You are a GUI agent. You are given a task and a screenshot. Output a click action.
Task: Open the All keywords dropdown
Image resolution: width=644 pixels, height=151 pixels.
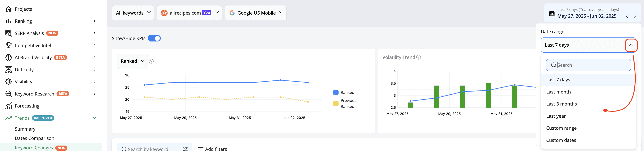[x=133, y=13]
